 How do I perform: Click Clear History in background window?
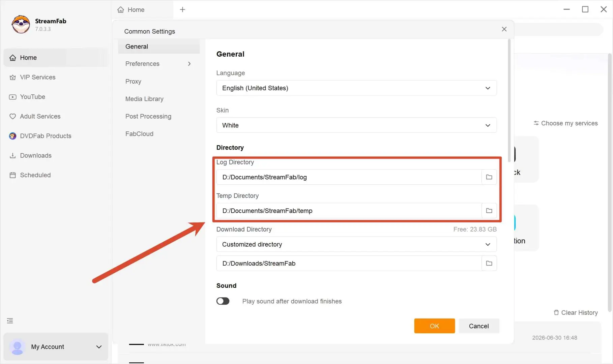click(x=576, y=313)
